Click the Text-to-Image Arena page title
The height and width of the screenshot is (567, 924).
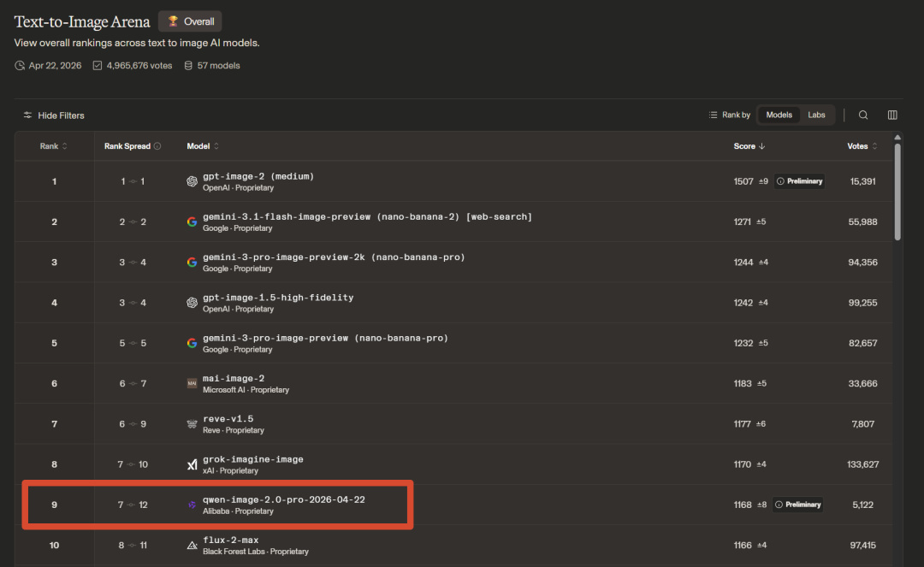(82, 21)
